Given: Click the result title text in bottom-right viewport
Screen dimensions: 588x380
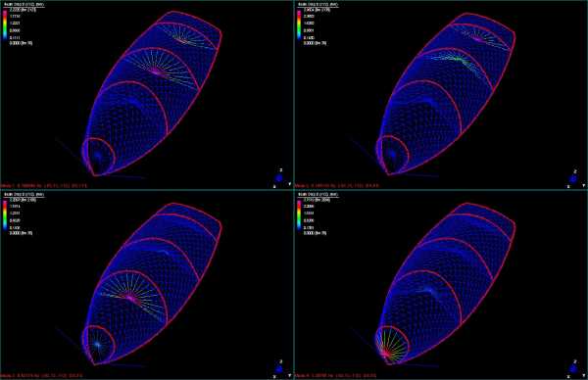Looking at the screenshot, I should click(x=318, y=195).
